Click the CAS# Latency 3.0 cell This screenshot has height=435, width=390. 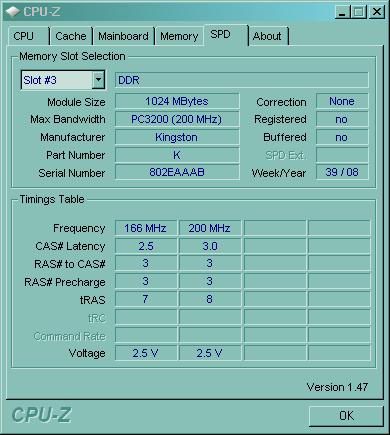click(x=210, y=246)
